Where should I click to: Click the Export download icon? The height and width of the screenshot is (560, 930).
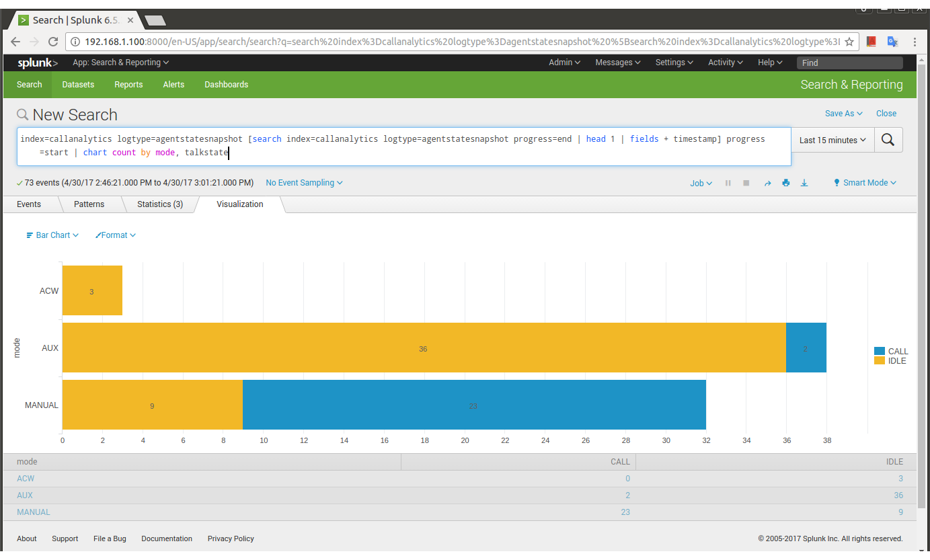pos(804,183)
